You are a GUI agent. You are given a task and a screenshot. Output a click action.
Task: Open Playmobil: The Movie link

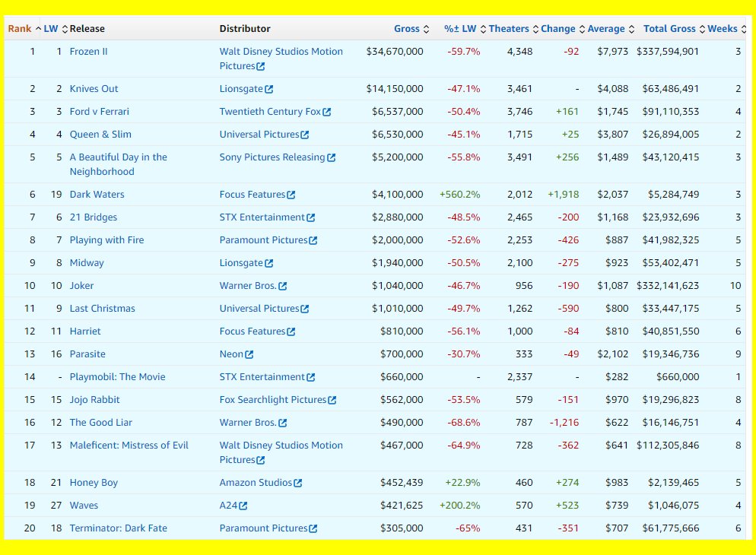point(117,377)
